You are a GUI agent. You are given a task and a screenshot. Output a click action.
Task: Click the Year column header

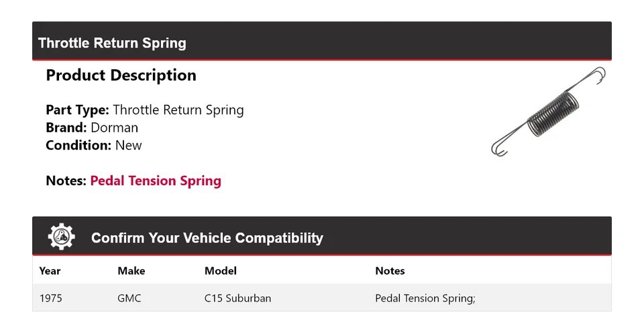[x=50, y=271]
